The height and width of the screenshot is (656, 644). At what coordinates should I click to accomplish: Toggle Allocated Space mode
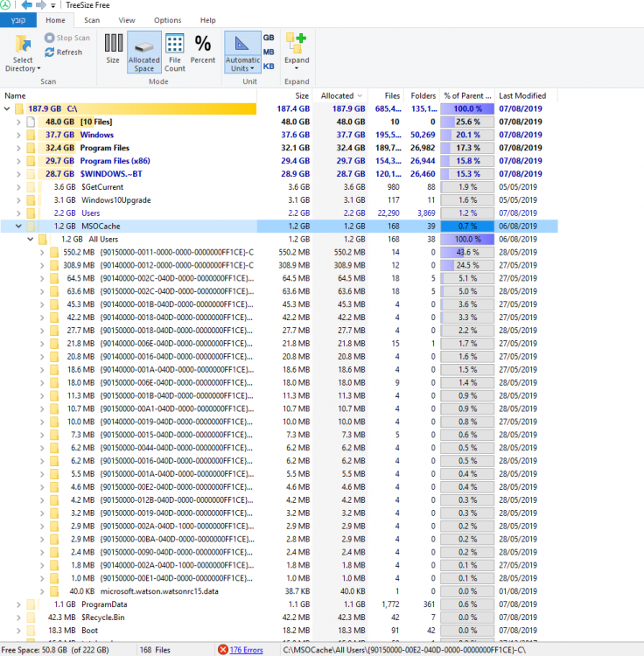(x=144, y=52)
